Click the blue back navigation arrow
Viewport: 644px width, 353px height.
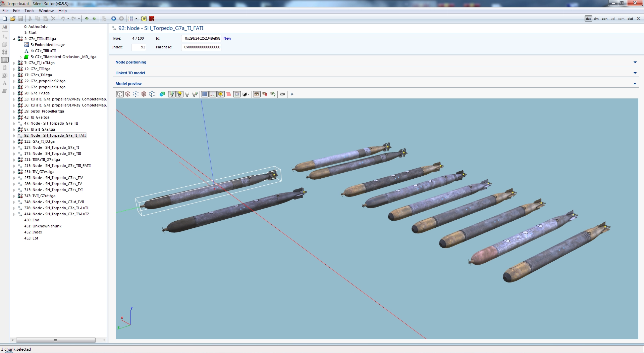pyautogui.click(x=114, y=19)
